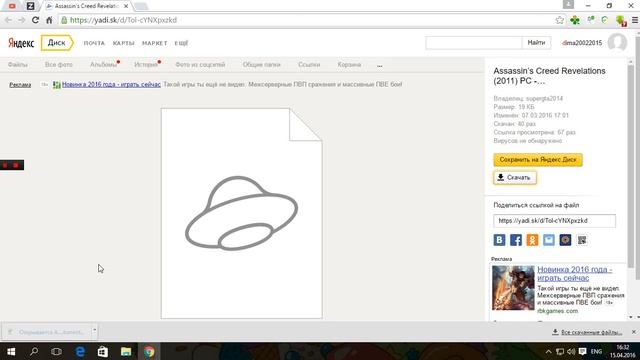Go to Маркет in the header
Image resolution: width=640 pixels, height=360 pixels.
pyautogui.click(x=155, y=43)
